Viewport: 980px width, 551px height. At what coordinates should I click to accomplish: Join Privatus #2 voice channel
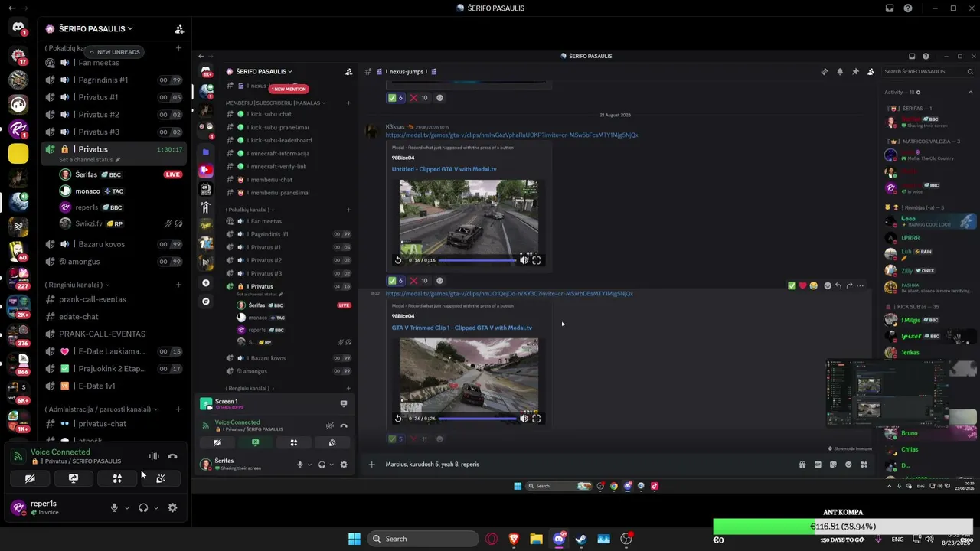point(113,115)
